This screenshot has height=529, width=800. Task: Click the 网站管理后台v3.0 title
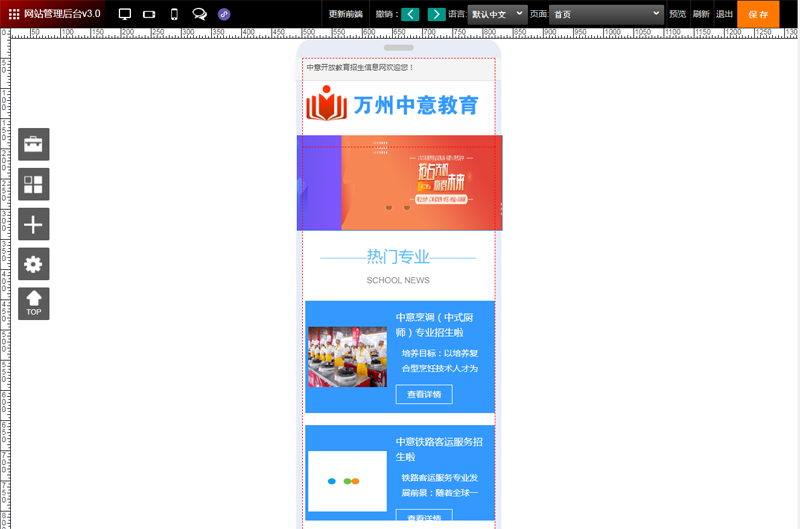click(62, 14)
